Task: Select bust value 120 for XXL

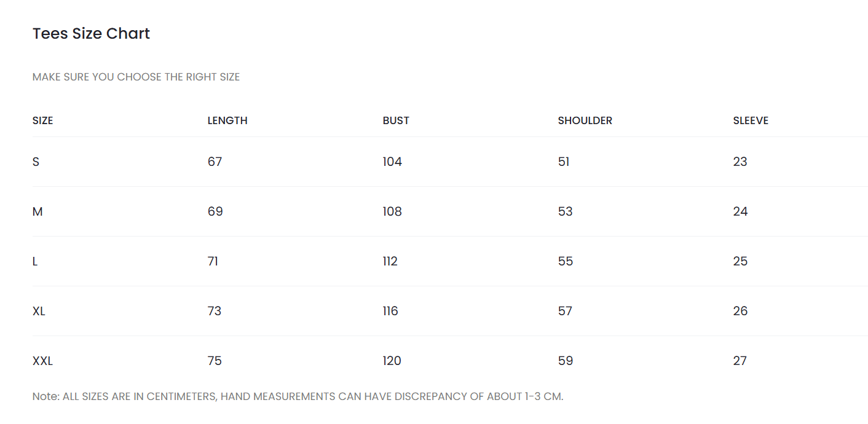Action: coord(392,361)
